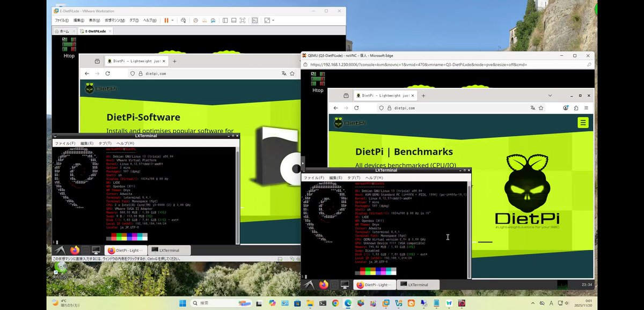Click VMware's send Ctrl+Alt+Del toolbar icon
This screenshot has height=310, width=644.
tap(184, 20)
